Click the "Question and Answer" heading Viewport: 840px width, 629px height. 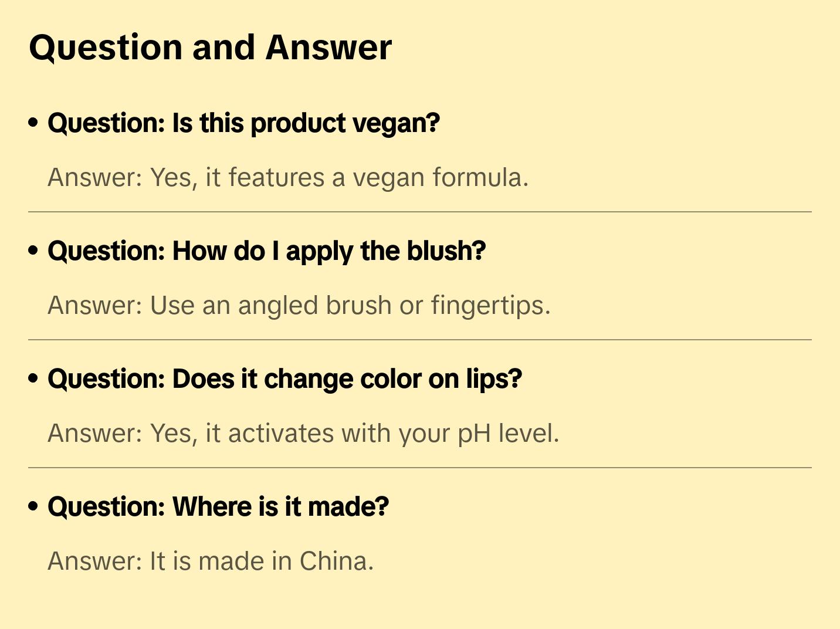pos(210,48)
